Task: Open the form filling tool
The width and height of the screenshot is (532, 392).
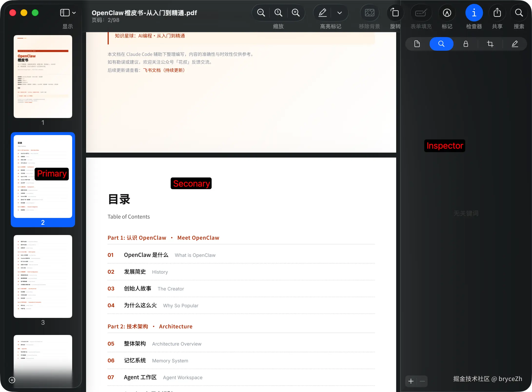Action: (421, 13)
